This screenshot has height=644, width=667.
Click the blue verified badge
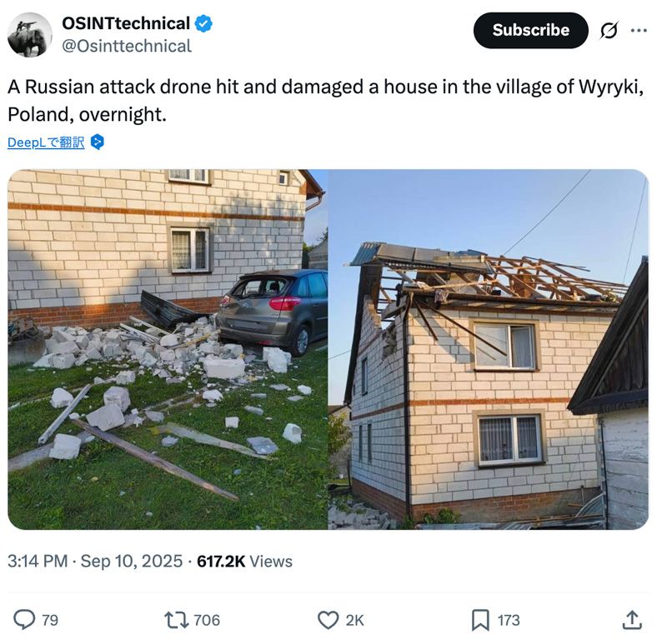(203, 23)
